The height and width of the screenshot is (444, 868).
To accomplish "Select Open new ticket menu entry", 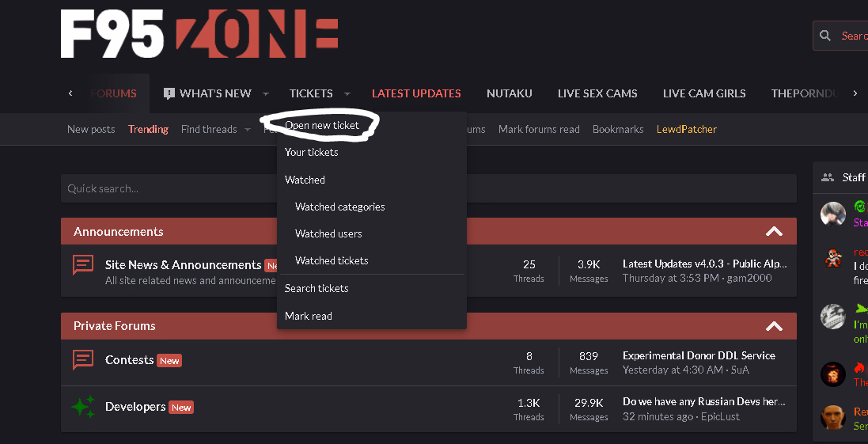I will click(x=321, y=125).
